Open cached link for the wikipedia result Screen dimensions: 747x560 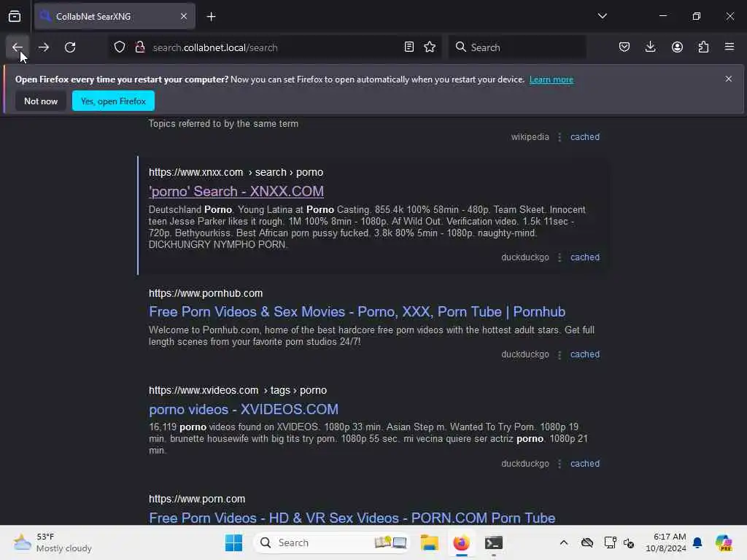coord(585,137)
